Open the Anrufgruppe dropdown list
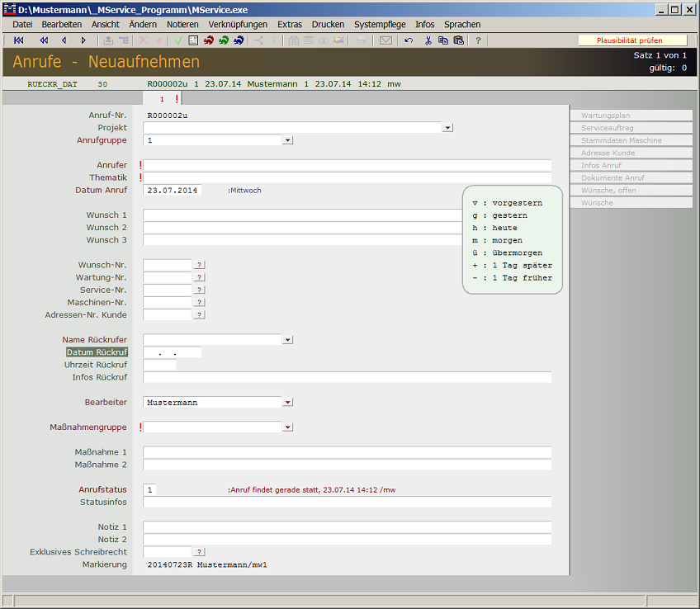Viewport: 700px width, 609px height. [x=287, y=140]
